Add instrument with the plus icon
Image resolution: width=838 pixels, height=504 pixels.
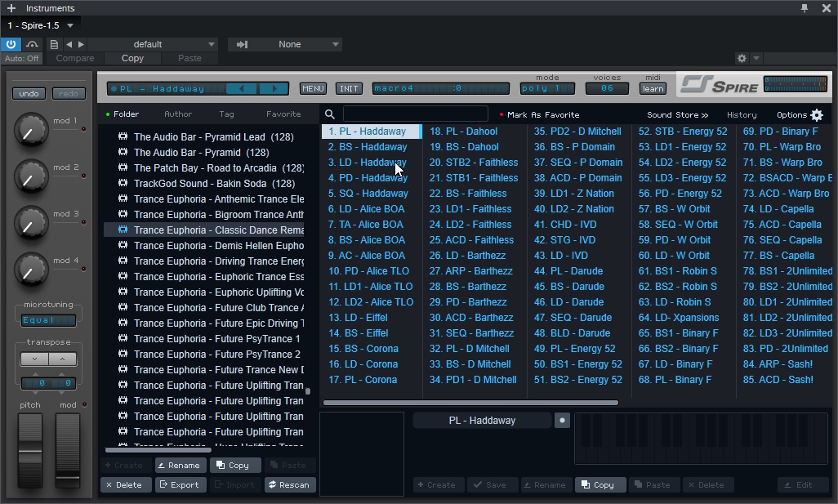coord(11,8)
